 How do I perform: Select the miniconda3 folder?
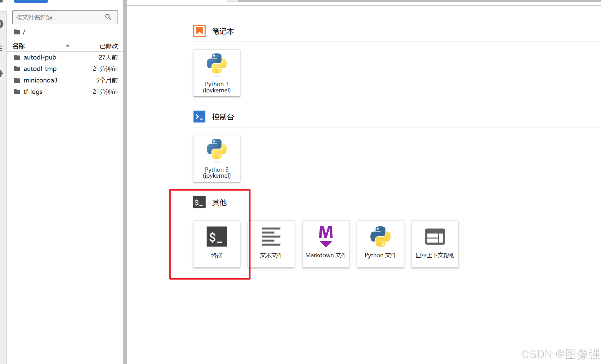click(x=65, y=80)
